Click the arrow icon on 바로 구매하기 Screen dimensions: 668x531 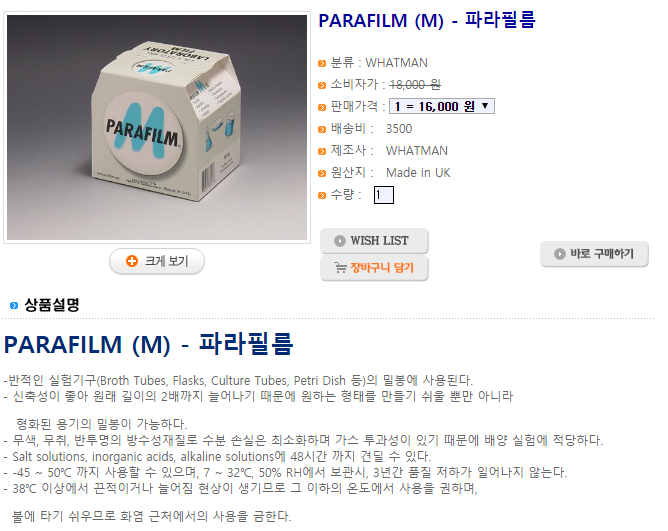pyautogui.click(x=559, y=254)
